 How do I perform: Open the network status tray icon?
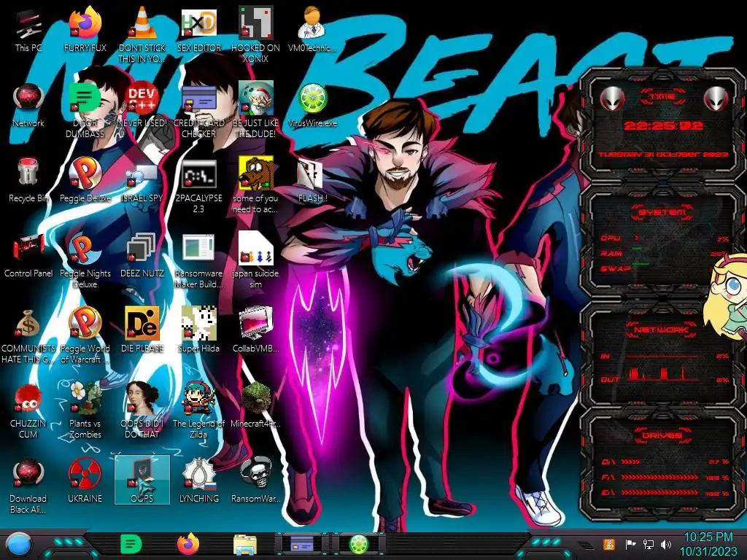point(648,544)
